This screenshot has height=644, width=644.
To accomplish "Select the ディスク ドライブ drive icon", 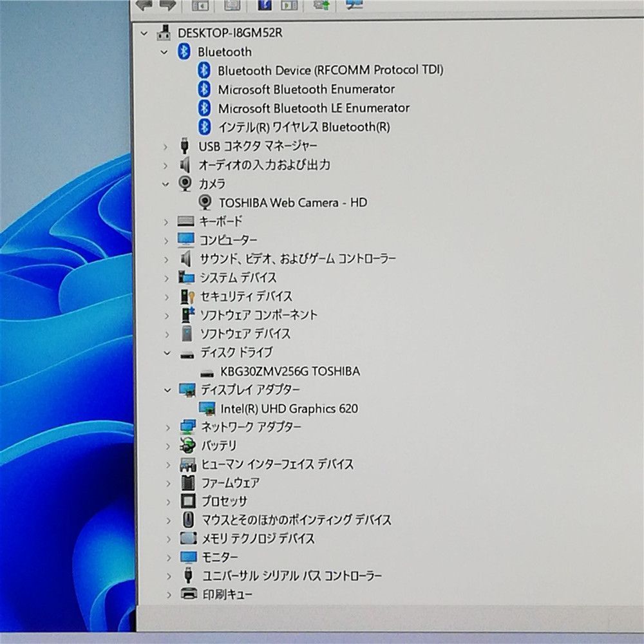I will pos(187,354).
